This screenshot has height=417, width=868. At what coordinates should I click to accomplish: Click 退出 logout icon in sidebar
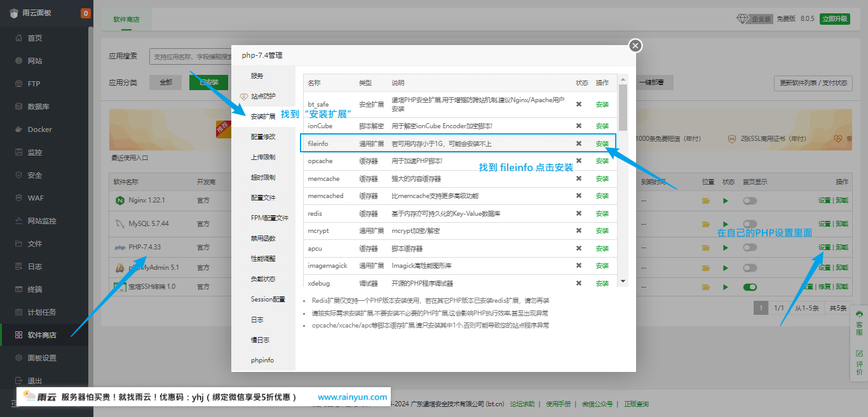[19, 381]
